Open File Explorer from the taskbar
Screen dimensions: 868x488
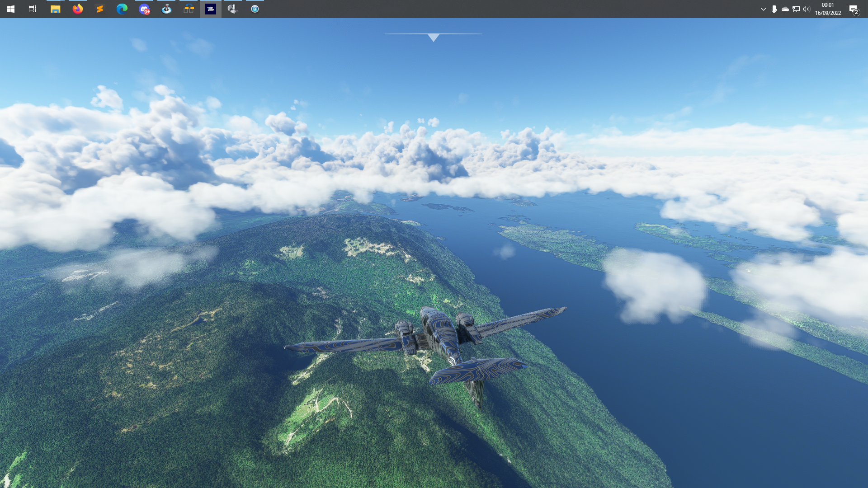point(55,9)
